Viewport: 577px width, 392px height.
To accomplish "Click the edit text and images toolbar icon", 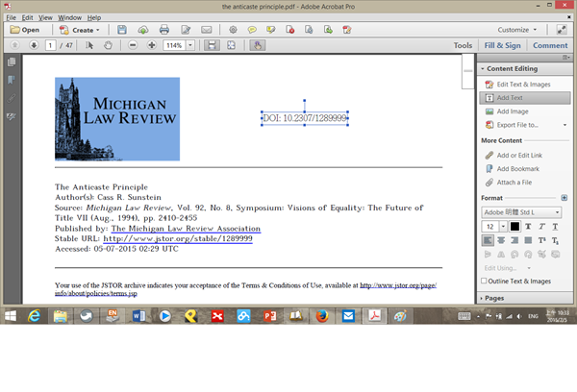I will click(346, 30).
